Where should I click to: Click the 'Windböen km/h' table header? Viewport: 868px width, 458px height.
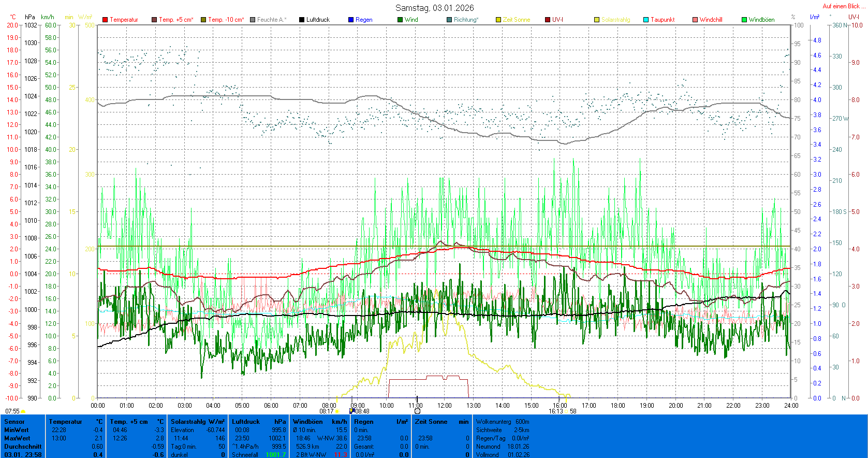click(x=319, y=422)
